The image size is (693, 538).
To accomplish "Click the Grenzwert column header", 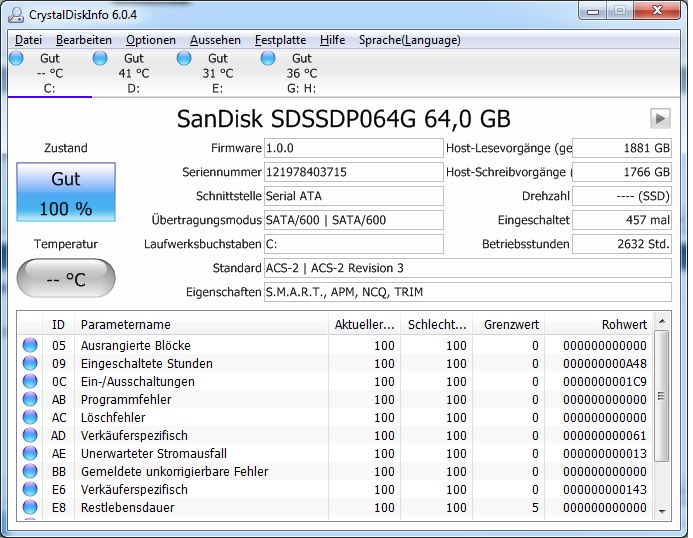I will [x=509, y=324].
